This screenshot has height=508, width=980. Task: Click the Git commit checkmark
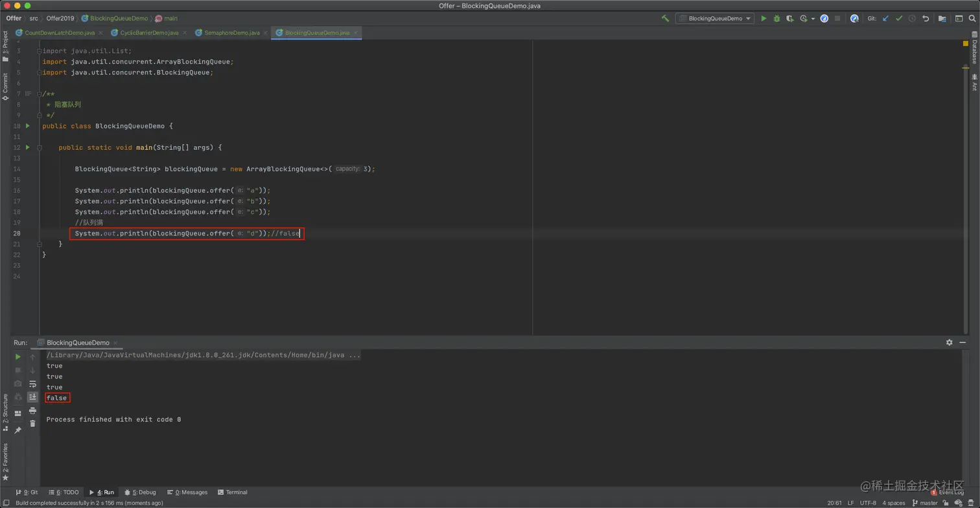[899, 19]
